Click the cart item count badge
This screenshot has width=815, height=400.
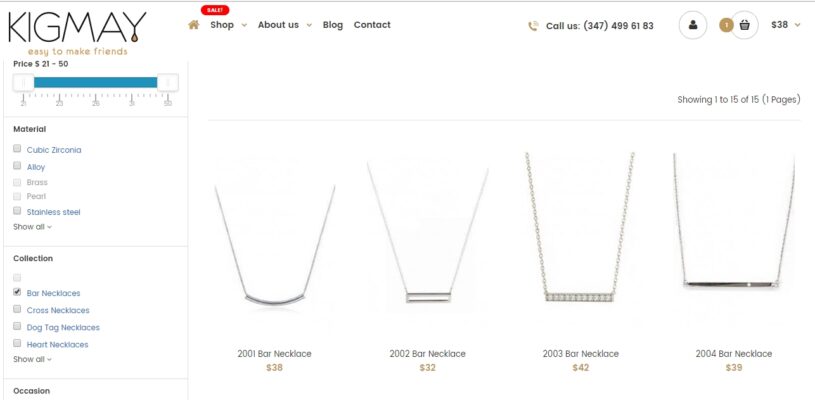[726, 25]
